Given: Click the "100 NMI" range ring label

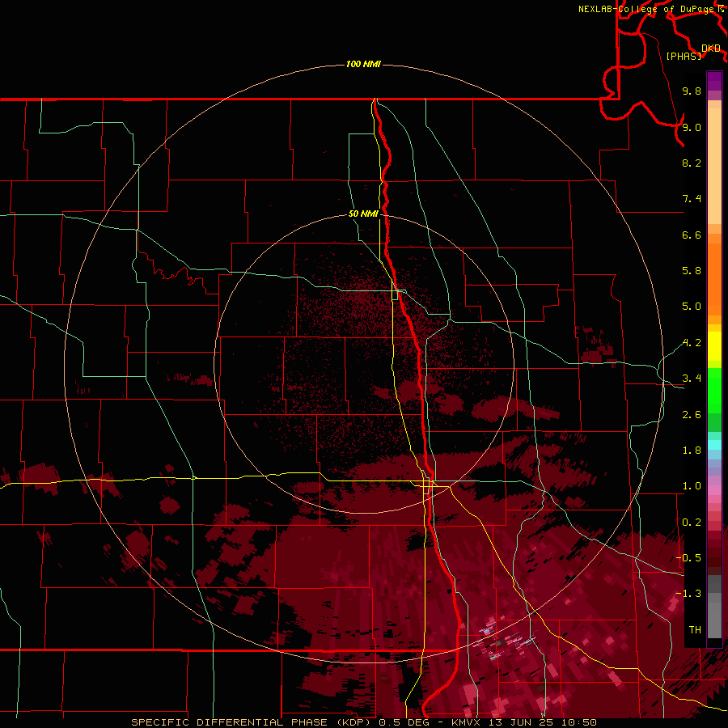Looking at the screenshot, I should [363, 64].
